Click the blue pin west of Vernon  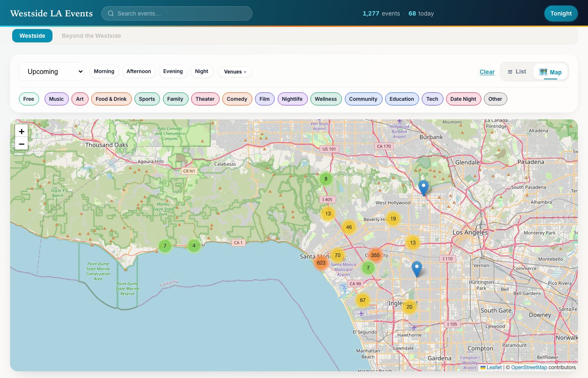pos(417,269)
